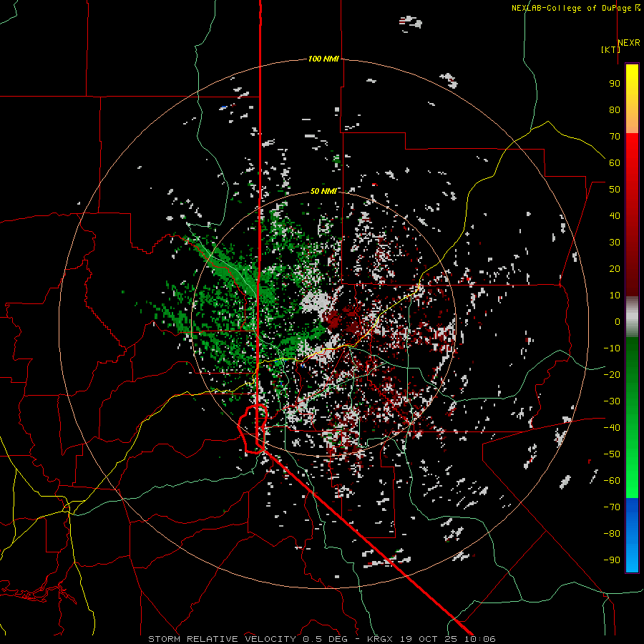Select the -60 value on the velocity scale
Viewport: 644px width, 644px height.
612,481
